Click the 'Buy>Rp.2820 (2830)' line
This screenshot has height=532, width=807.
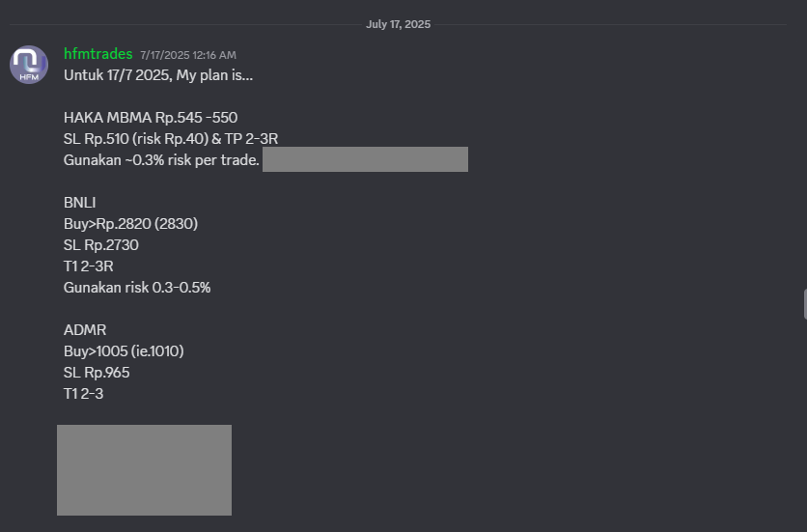(130, 223)
